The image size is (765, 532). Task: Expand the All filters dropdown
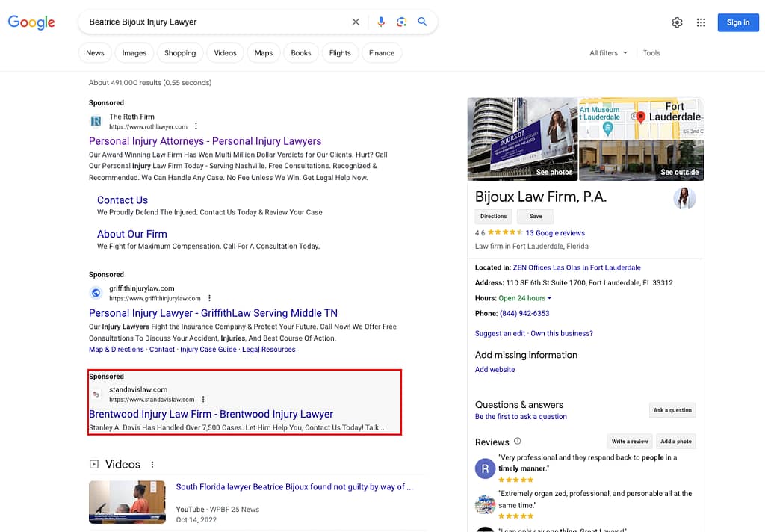coord(608,53)
